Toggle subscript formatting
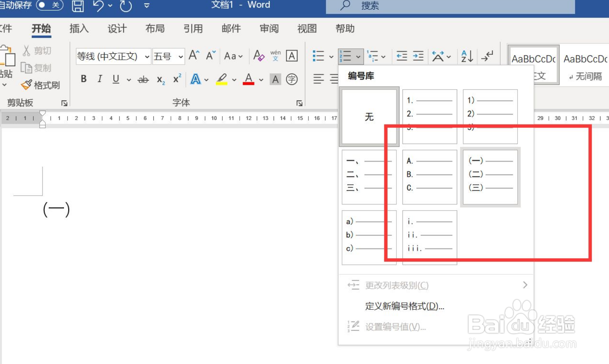 [160, 80]
